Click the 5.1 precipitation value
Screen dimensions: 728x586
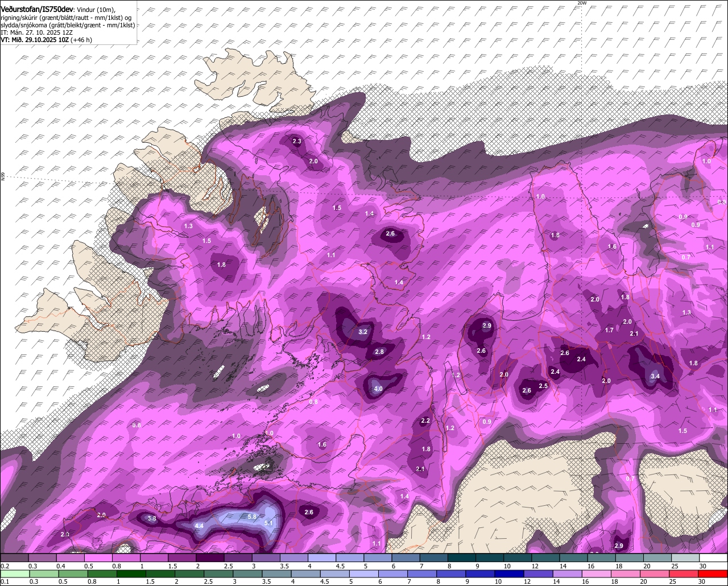[270, 523]
